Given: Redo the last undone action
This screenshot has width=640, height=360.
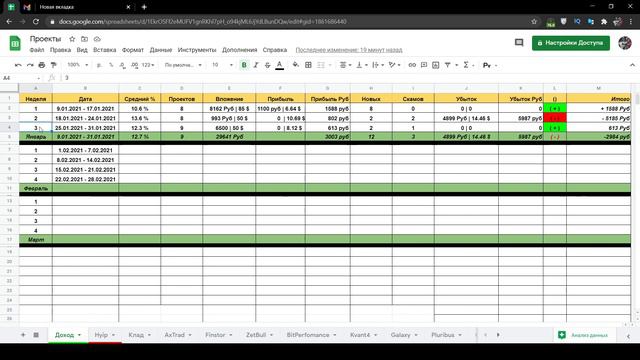Looking at the screenshot, I should coord(30,65).
